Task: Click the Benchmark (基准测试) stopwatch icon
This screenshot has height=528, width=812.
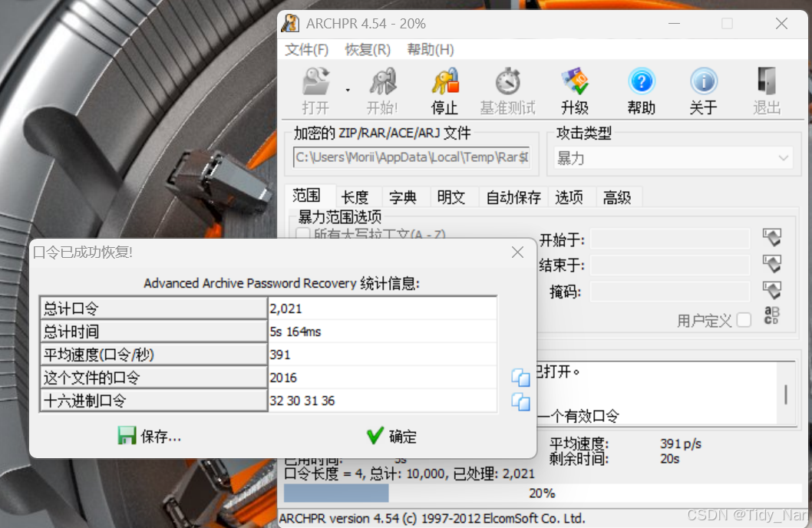Action: click(x=507, y=82)
